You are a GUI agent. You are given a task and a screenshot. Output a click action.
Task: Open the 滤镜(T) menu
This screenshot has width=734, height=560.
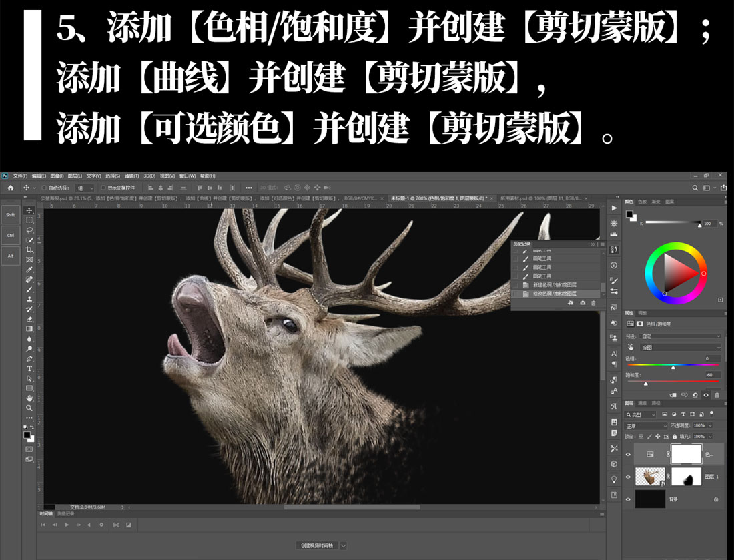click(x=131, y=176)
